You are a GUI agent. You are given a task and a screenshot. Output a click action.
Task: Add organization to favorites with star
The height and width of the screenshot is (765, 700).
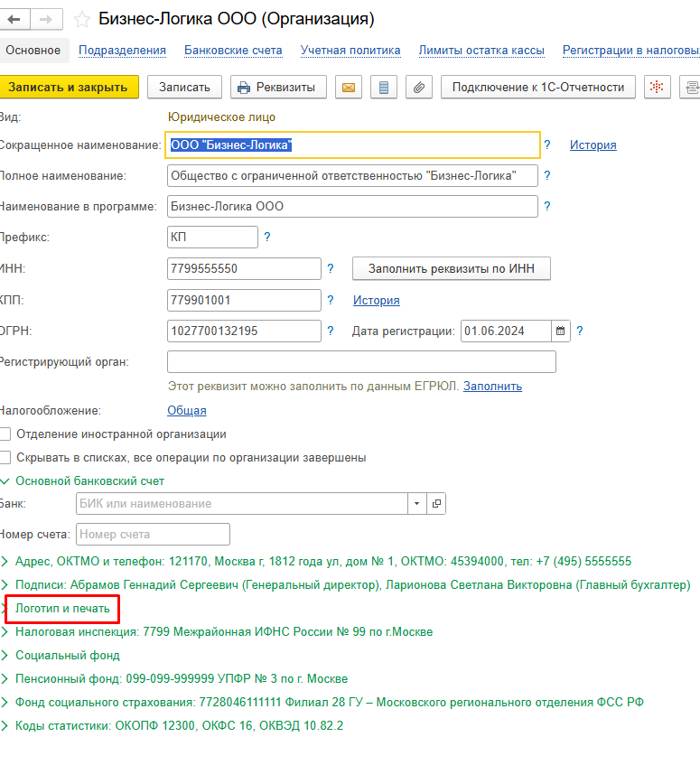click(x=82, y=20)
